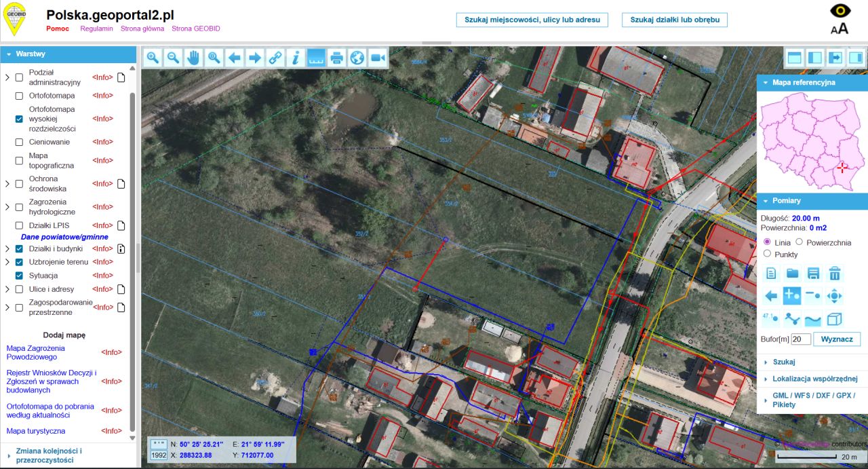Open the Pomoc link
The height and width of the screenshot is (469, 868).
58,29
